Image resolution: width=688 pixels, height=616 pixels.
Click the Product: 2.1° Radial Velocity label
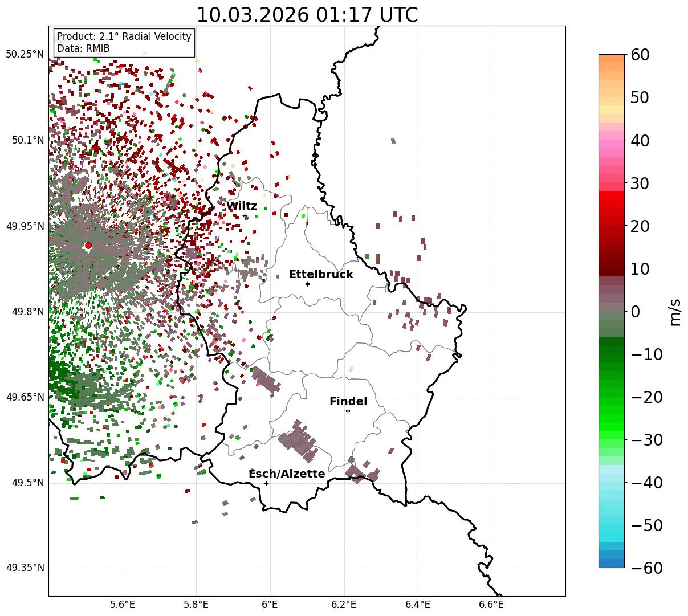pyautogui.click(x=124, y=36)
